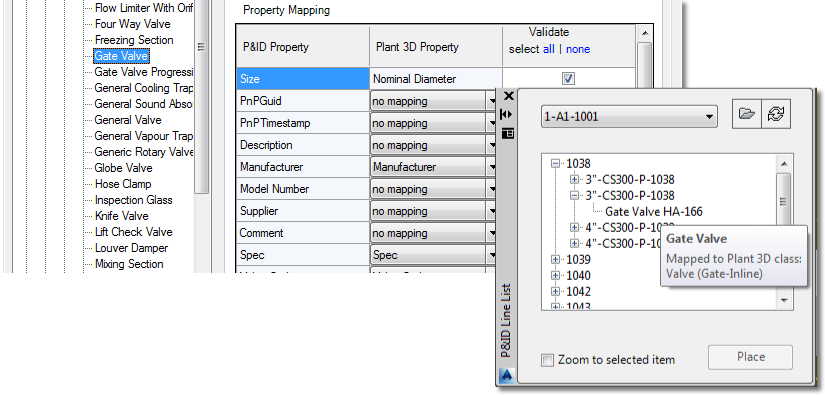Select Globe Valve in class tree
This screenshot has width=825, height=396.
(x=124, y=168)
